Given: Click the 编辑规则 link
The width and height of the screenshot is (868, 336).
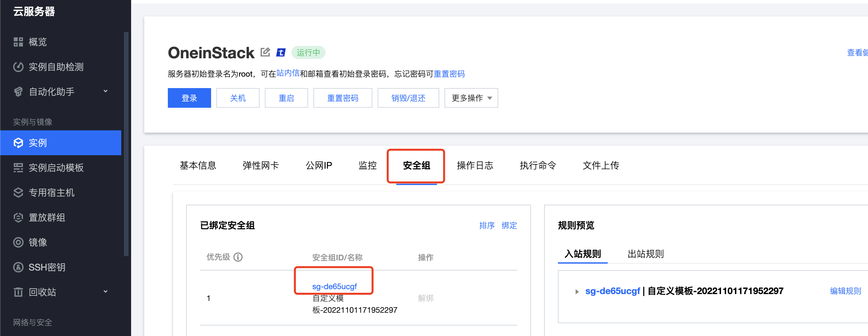Looking at the screenshot, I should click(845, 291).
